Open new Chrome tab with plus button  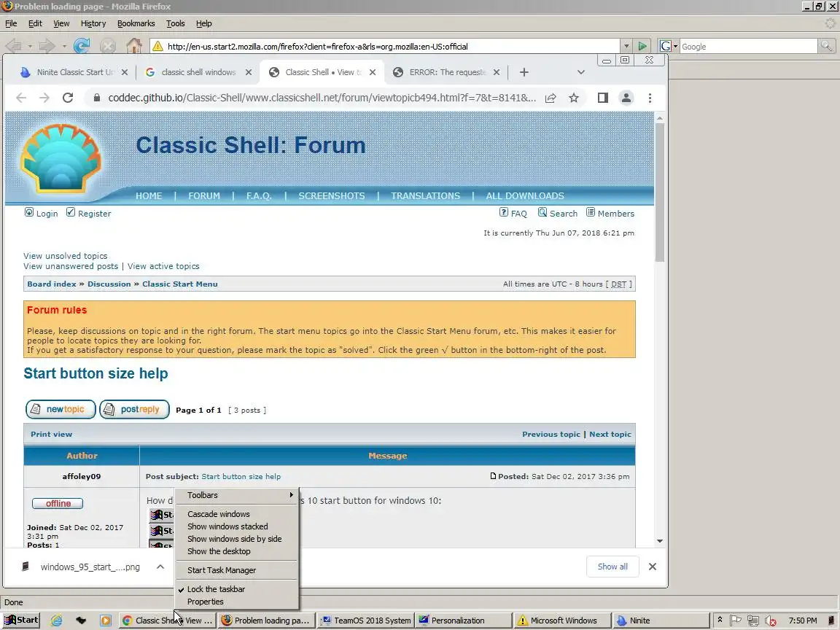pyautogui.click(x=524, y=72)
